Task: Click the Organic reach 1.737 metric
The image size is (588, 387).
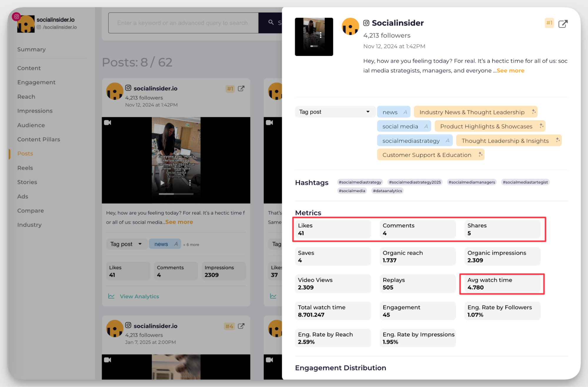Action: (x=417, y=256)
